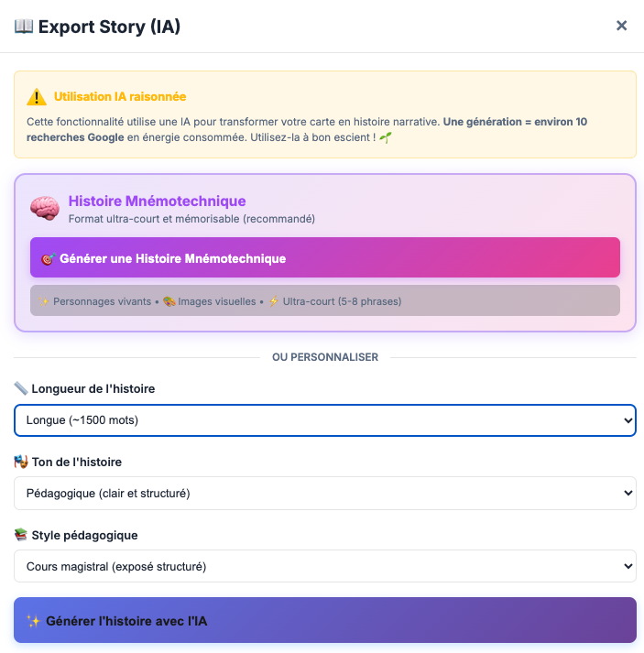Click the theater masks icon by Ton
This screenshot has width=644, height=653.
pos(21,462)
